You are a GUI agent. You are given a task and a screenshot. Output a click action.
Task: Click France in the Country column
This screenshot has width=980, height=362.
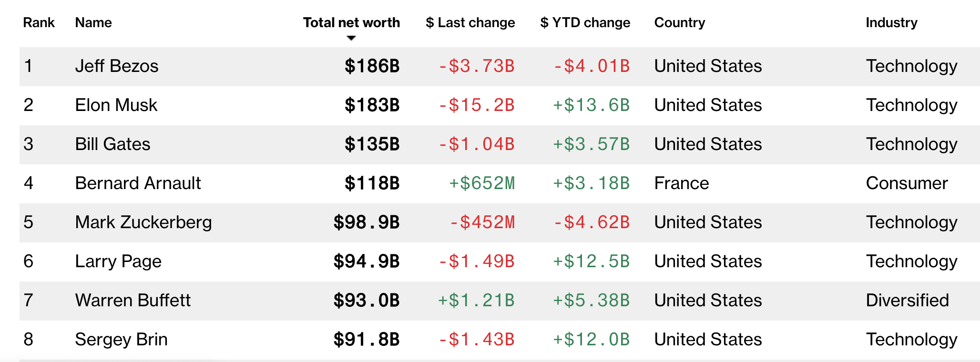681,183
